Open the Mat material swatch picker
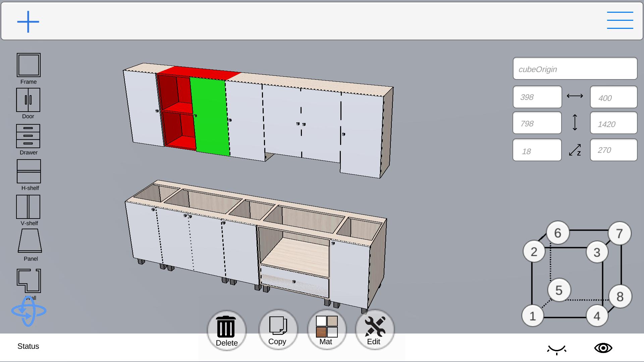This screenshot has width=644, height=362. tap(326, 327)
